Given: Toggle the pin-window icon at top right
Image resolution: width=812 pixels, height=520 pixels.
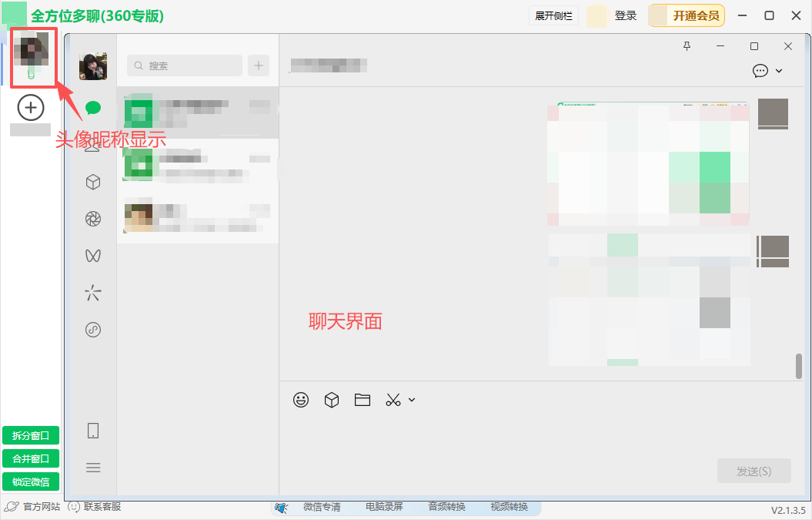Looking at the screenshot, I should [x=687, y=46].
